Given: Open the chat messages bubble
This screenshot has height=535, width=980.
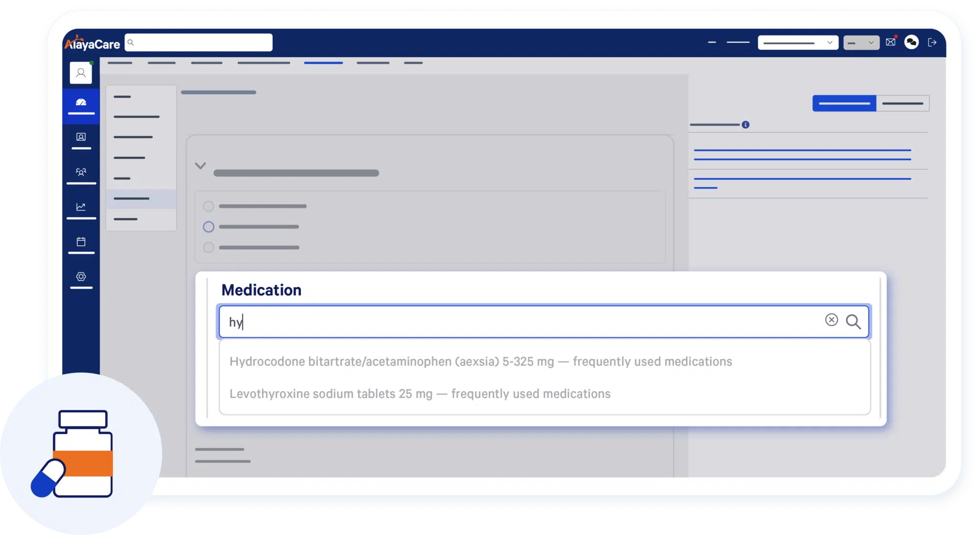Looking at the screenshot, I should tap(912, 42).
